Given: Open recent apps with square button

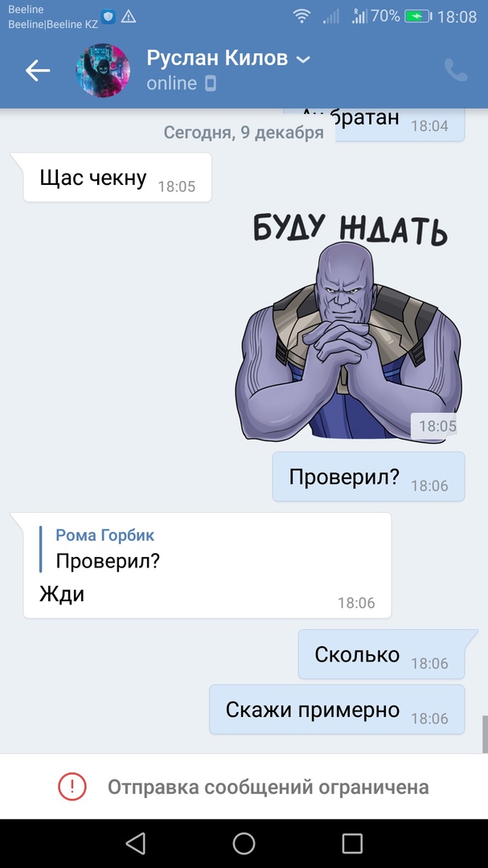Looking at the screenshot, I should [x=352, y=844].
